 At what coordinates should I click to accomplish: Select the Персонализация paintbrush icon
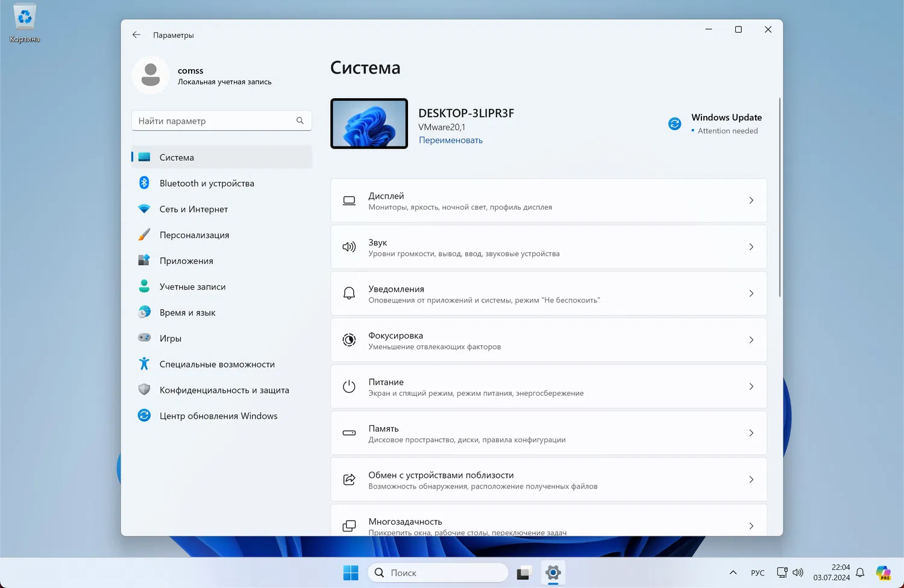[x=144, y=235]
